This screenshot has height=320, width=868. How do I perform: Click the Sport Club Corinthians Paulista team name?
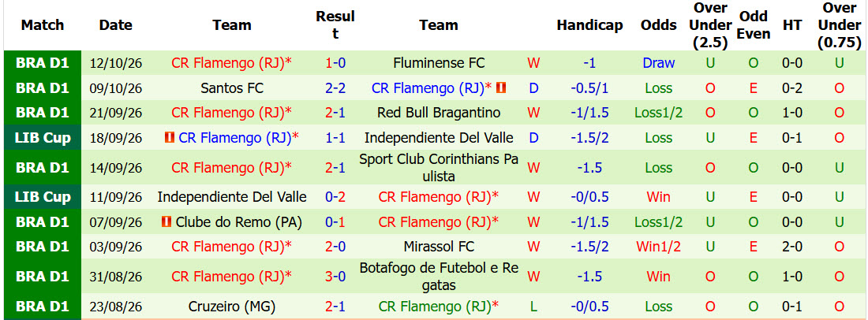tap(439, 168)
